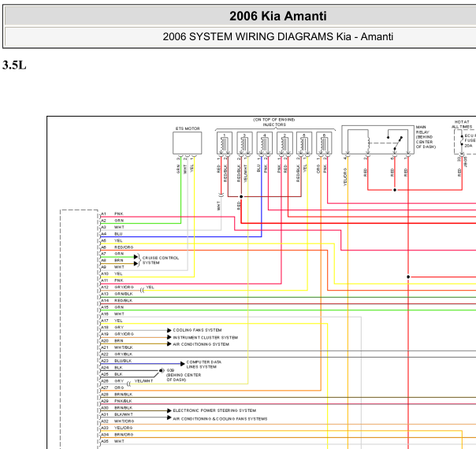The width and height of the screenshot is (476, 449).
Task: Click connector pin label 'A31 BLK/WHT'
Action: 117,414
